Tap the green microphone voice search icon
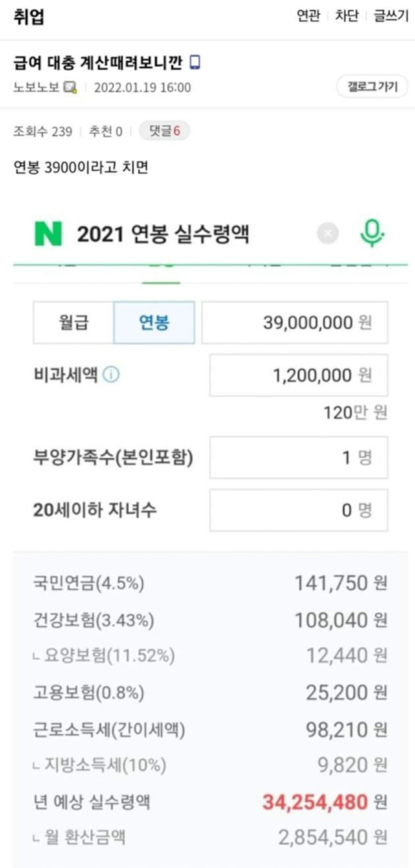 [371, 233]
